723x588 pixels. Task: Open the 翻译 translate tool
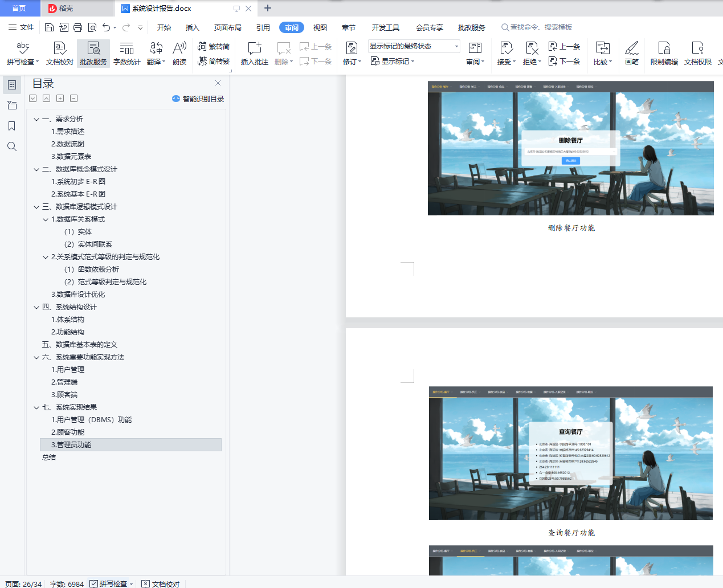156,54
